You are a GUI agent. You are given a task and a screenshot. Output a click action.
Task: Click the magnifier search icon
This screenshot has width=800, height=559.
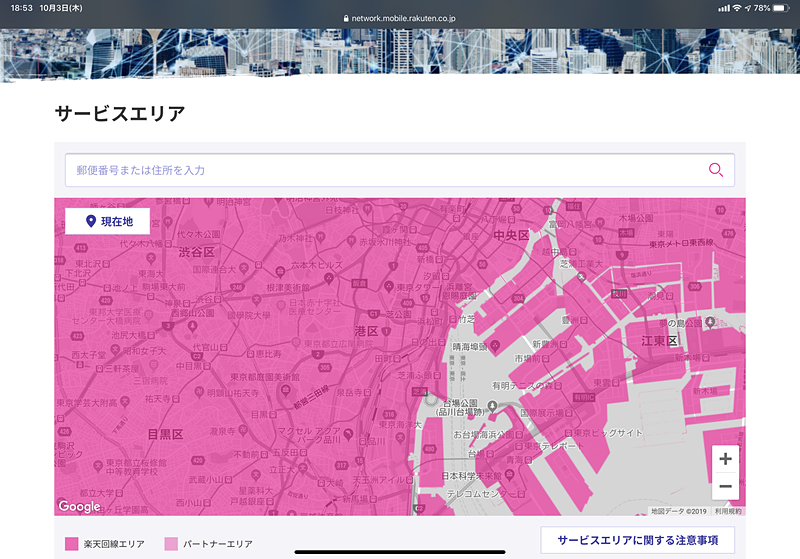click(x=716, y=170)
